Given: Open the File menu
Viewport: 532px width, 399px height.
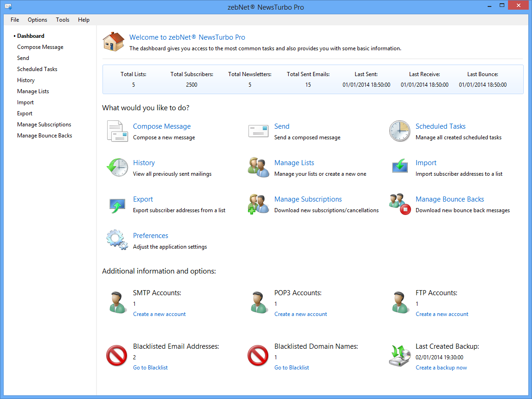Looking at the screenshot, I should pyautogui.click(x=15, y=20).
